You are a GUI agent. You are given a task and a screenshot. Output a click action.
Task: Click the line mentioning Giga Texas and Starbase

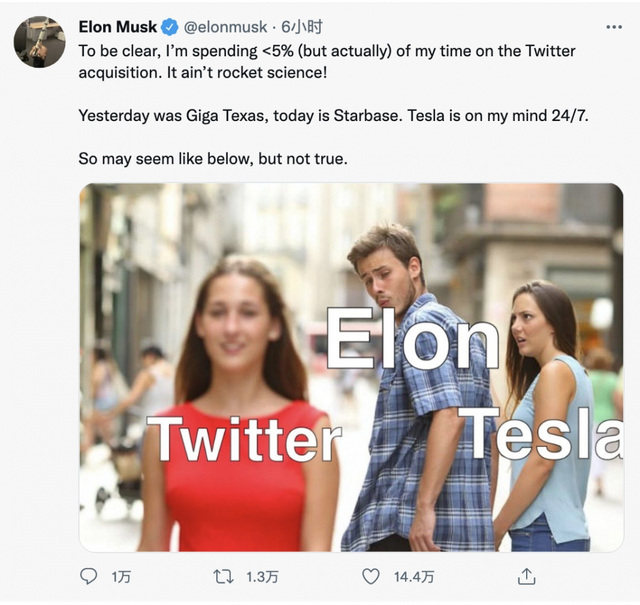click(333, 115)
